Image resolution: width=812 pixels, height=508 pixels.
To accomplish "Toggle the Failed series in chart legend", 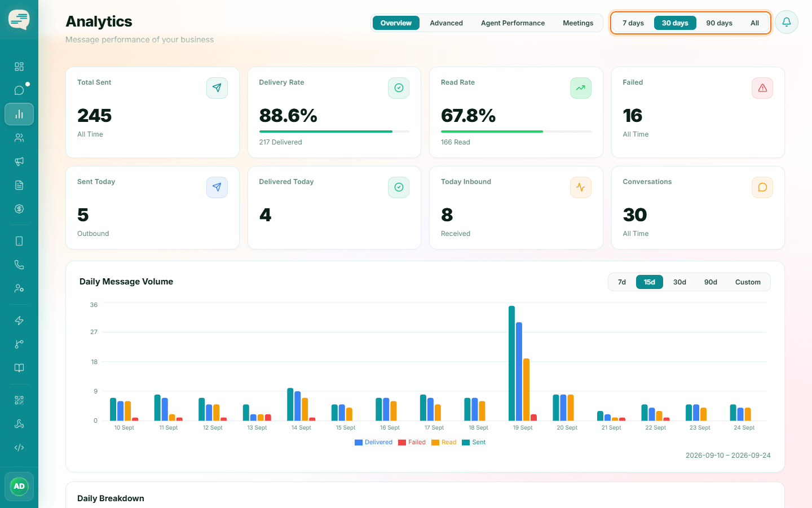I will click(412, 443).
